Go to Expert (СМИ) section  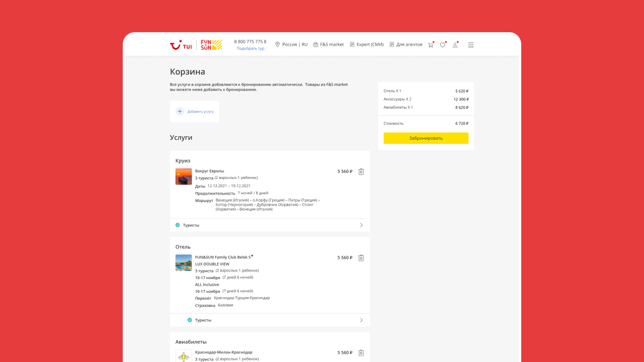click(367, 45)
